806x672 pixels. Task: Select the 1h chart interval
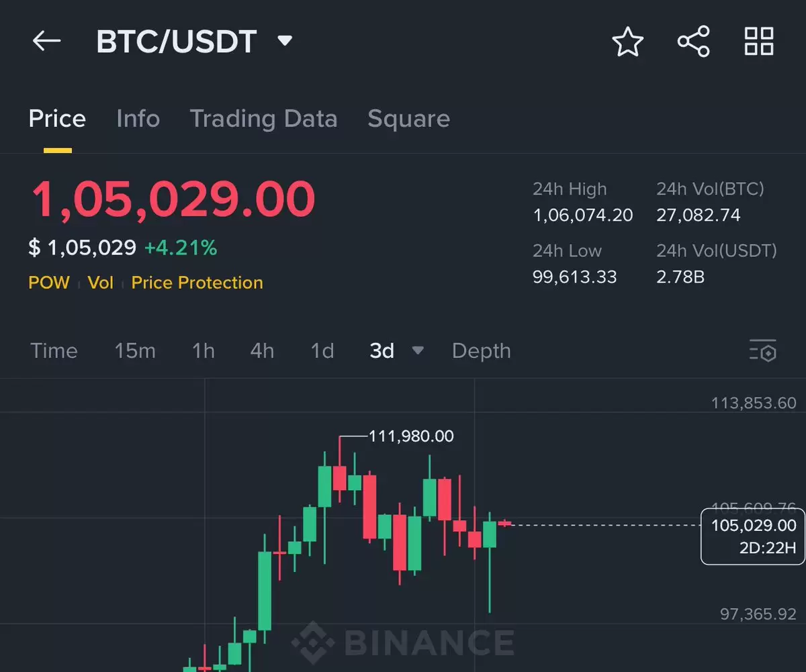point(204,350)
